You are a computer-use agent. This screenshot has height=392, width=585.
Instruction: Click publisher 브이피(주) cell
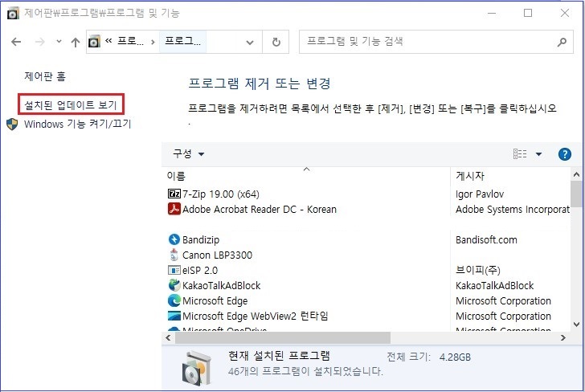(477, 270)
